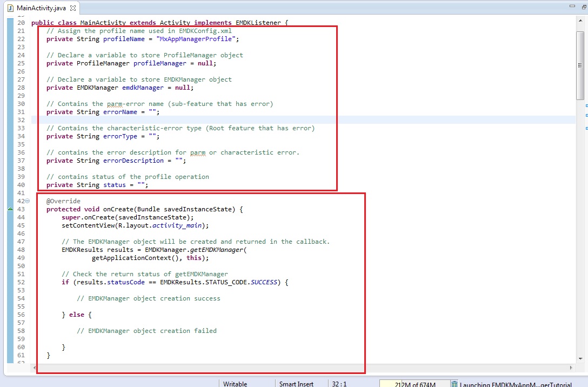This screenshot has width=588, height=387.
Task: Close the MainActivity.java editor tab
Action: 73,8
